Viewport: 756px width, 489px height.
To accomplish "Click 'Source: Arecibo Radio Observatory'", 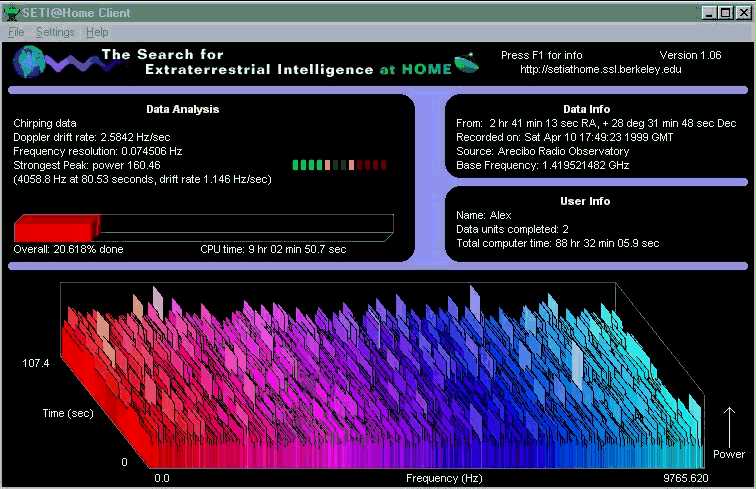I will (x=542, y=151).
